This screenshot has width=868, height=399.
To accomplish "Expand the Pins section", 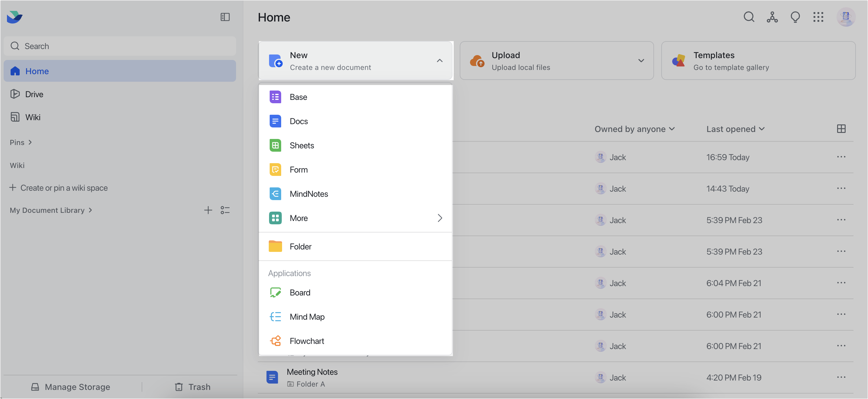I will tap(21, 142).
